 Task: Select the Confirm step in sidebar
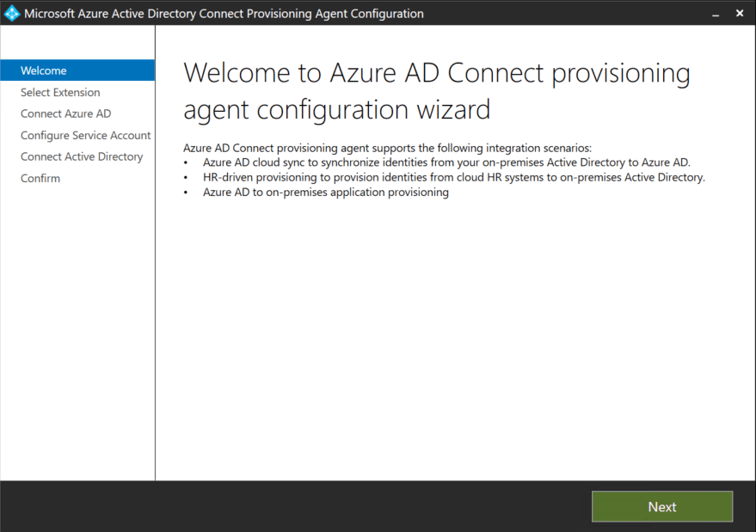[x=40, y=178]
